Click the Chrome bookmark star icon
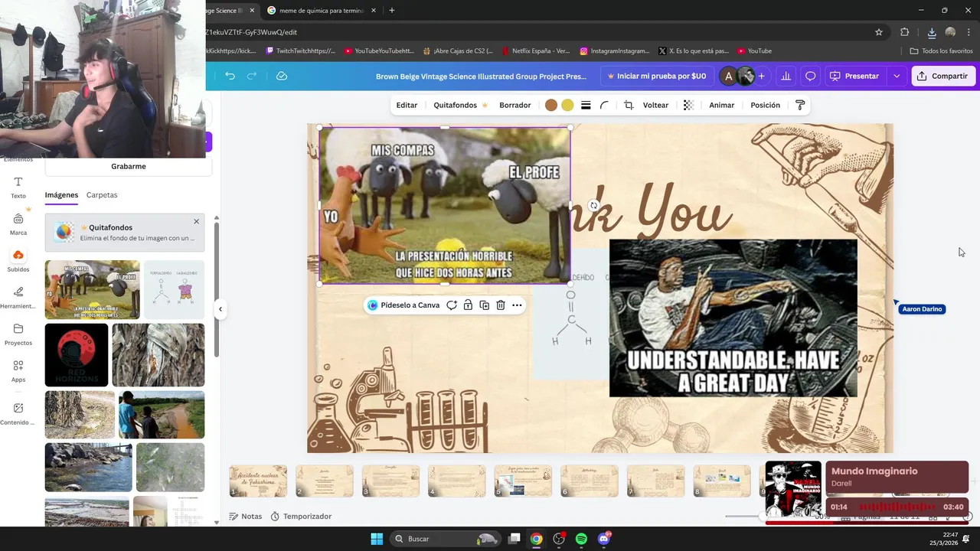The height and width of the screenshot is (551, 980). click(x=879, y=32)
